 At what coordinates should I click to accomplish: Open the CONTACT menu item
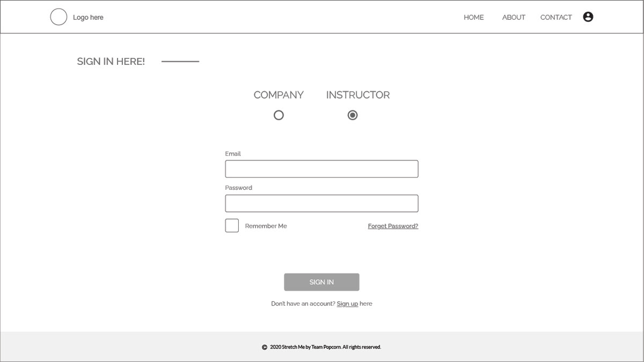pyautogui.click(x=556, y=17)
